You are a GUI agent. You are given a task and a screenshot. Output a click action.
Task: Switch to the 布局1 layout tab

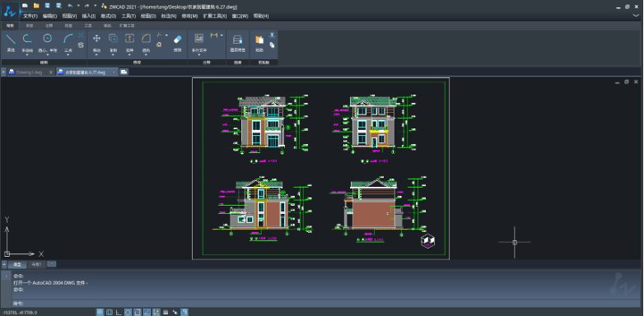point(37,265)
